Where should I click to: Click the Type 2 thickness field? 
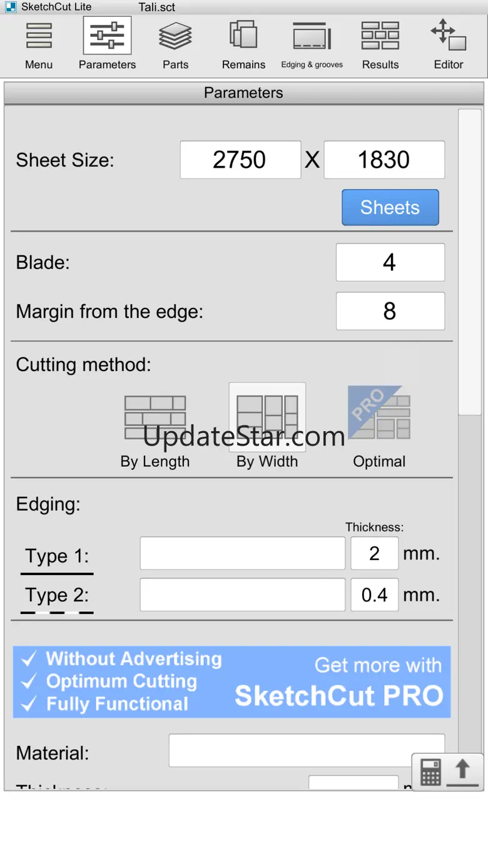coord(374,595)
